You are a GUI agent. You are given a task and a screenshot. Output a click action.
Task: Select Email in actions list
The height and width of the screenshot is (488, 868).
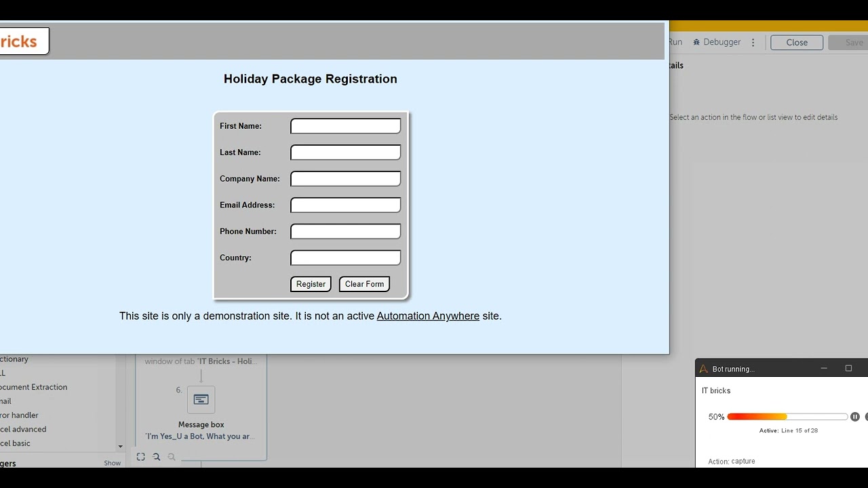tap(5, 401)
